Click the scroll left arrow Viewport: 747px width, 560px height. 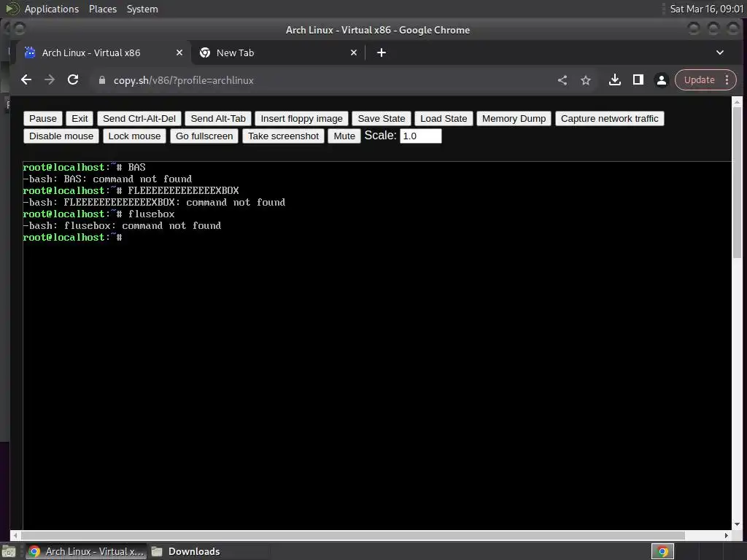(15, 536)
